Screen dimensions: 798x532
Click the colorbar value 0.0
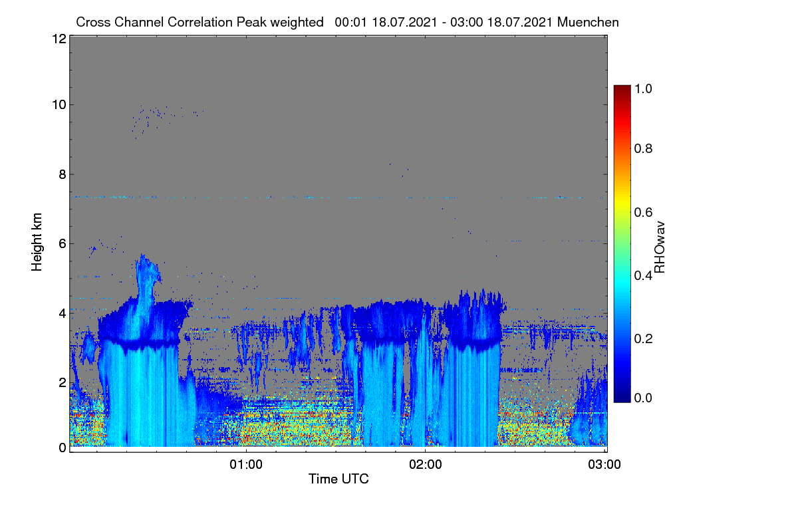coord(644,398)
